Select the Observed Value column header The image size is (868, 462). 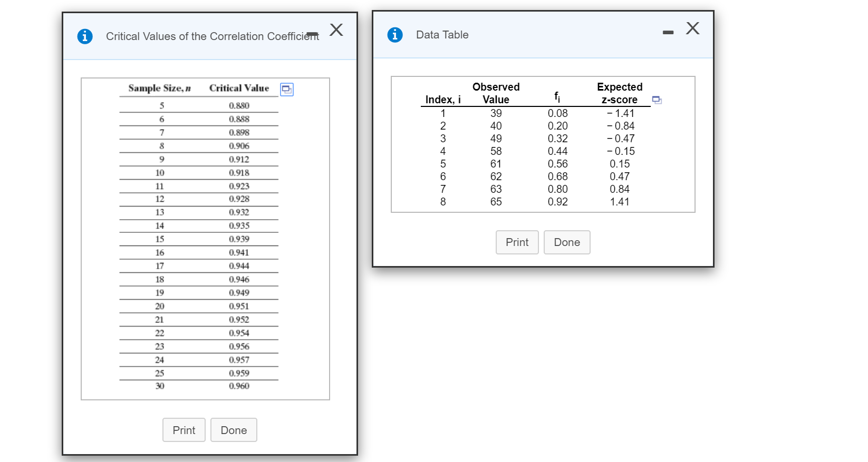click(x=496, y=93)
